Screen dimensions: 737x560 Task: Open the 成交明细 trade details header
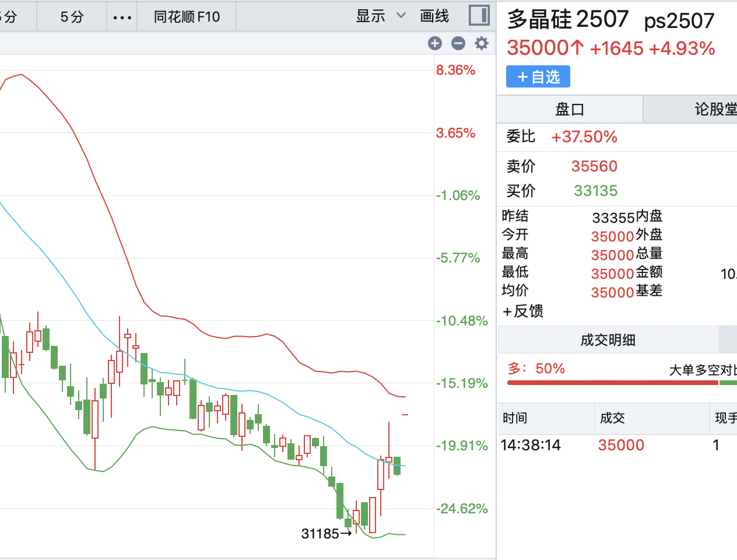[608, 340]
